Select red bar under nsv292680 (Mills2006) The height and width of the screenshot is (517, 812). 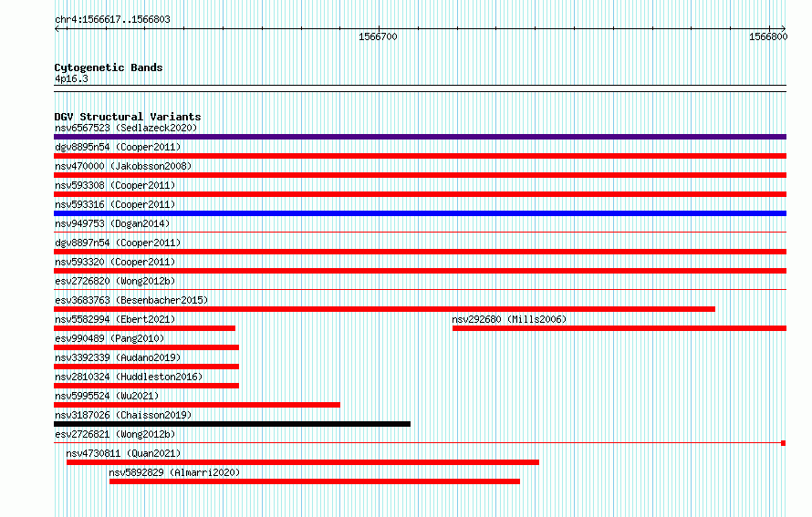[619, 328]
